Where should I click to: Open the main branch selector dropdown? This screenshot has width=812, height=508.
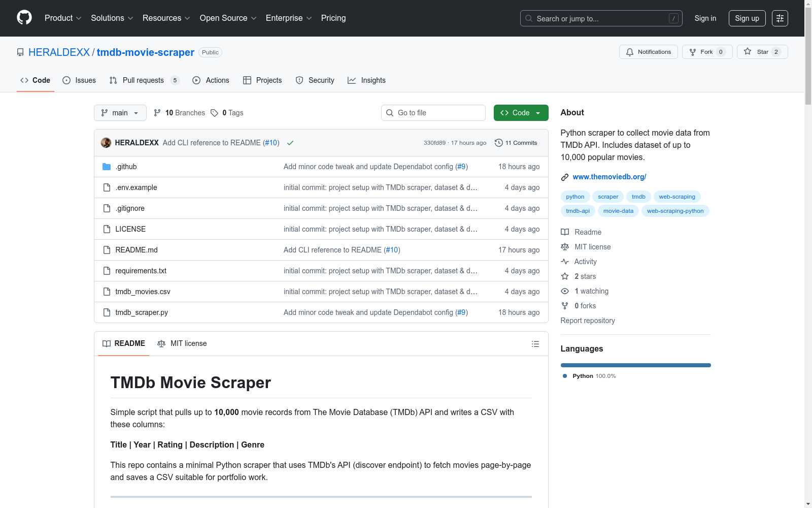click(x=120, y=113)
